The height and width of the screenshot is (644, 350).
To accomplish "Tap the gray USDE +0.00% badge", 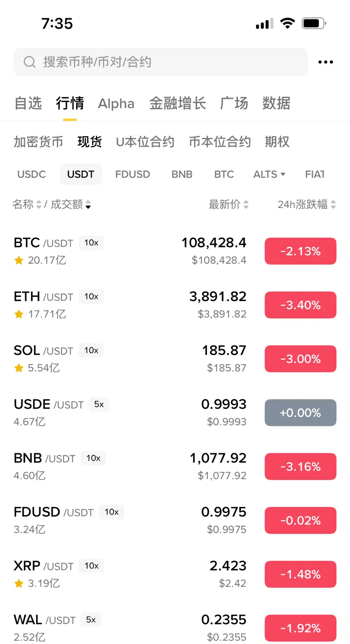I will pyautogui.click(x=301, y=413).
